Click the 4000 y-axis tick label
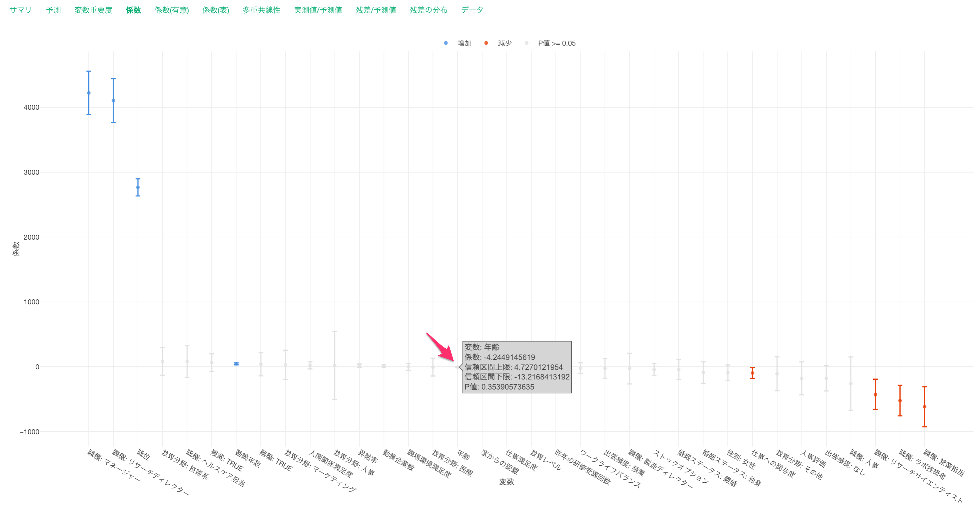The image size is (980, 526). [31, 107]
